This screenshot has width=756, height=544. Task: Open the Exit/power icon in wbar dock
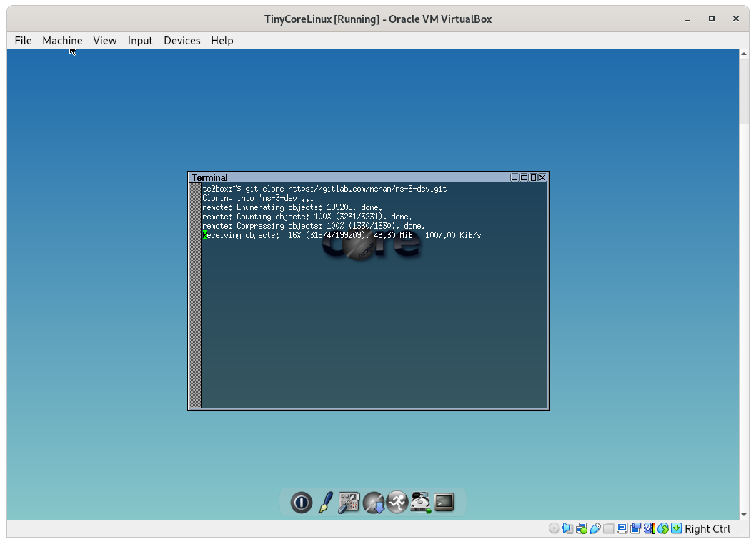(302, 503)
